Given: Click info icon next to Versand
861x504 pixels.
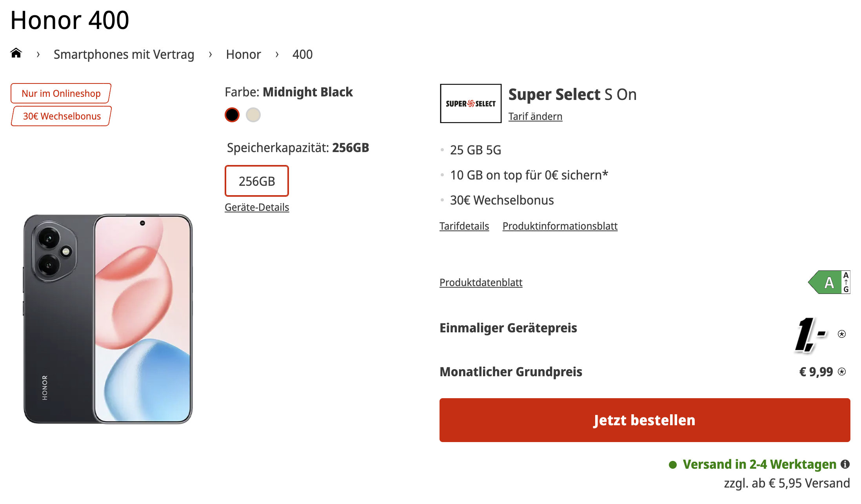Looking at the screenshot, I should 845,464.
